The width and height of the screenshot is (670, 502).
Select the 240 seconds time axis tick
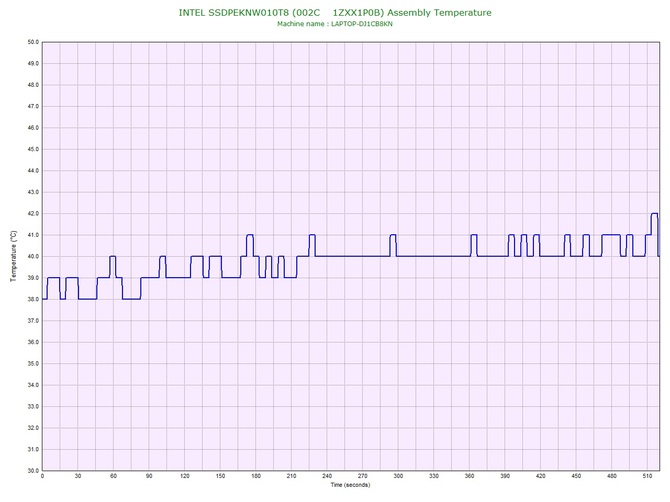(327, 476)
